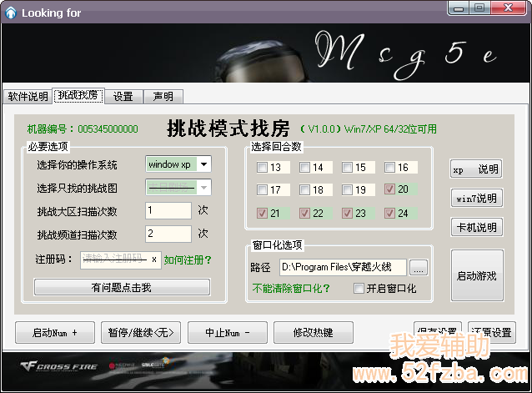The height and width of the screenshot is (393, 532).
Task: Check the round 14 checkbox
Action: point(304,168)
